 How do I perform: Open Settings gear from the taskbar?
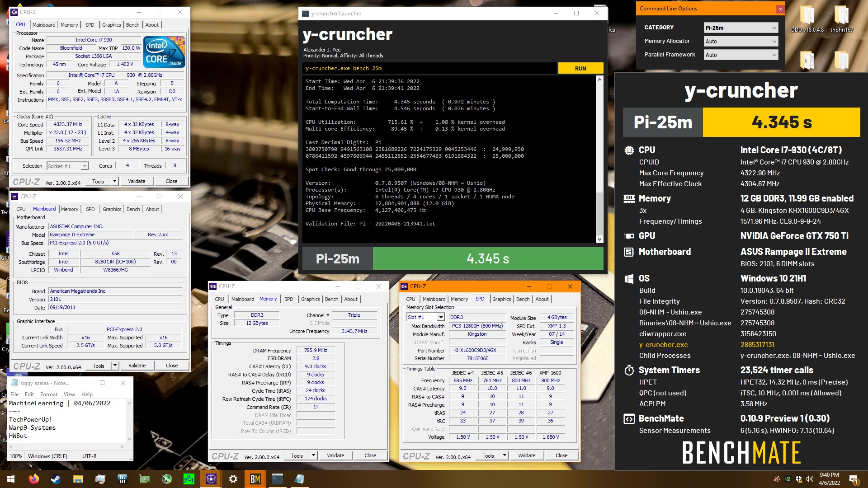[233, 479]
